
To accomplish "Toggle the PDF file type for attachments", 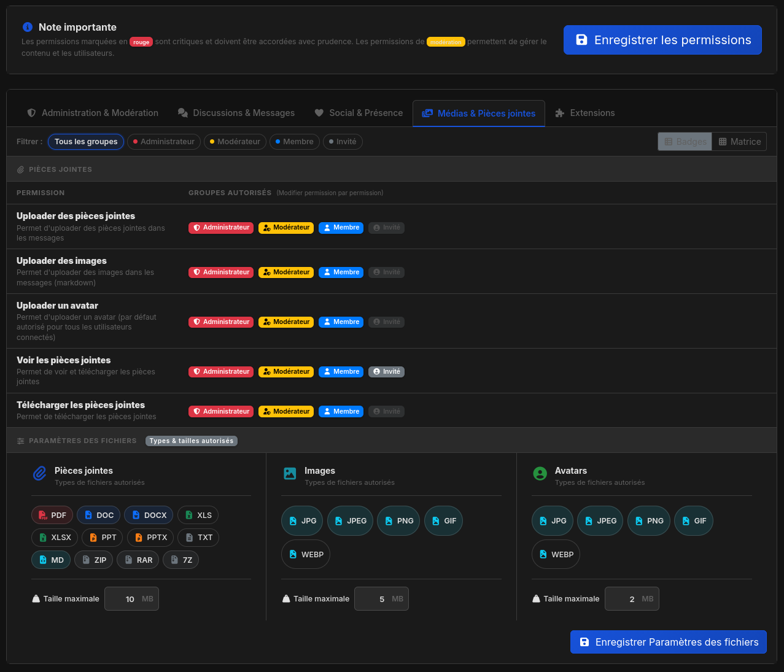I will 52,516.
